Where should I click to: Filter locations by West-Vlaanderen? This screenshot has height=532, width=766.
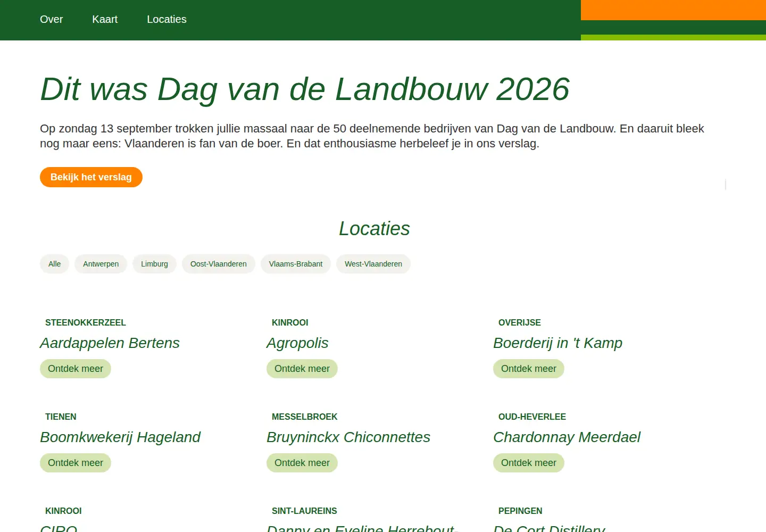(373, 264)
